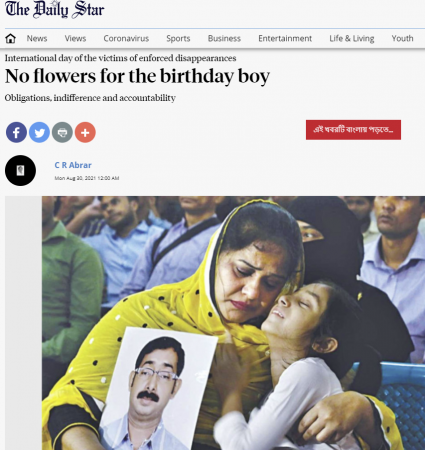Go to The Daily Star logo
425x450 pixels.
[54, 9]
